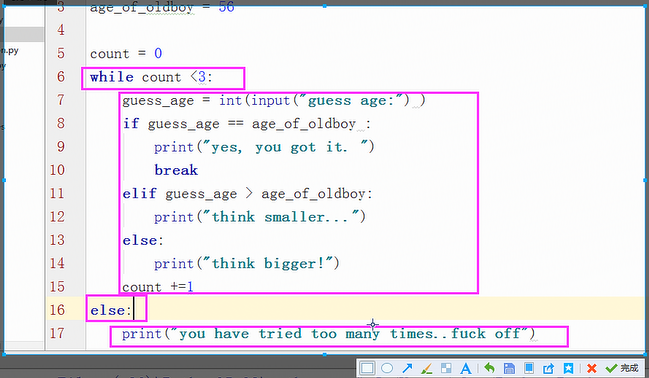Image resolution: width=649 pixels, height=378 pixels.
Task: Select the rectangle annotation tool
Action: tap(367, 368)
